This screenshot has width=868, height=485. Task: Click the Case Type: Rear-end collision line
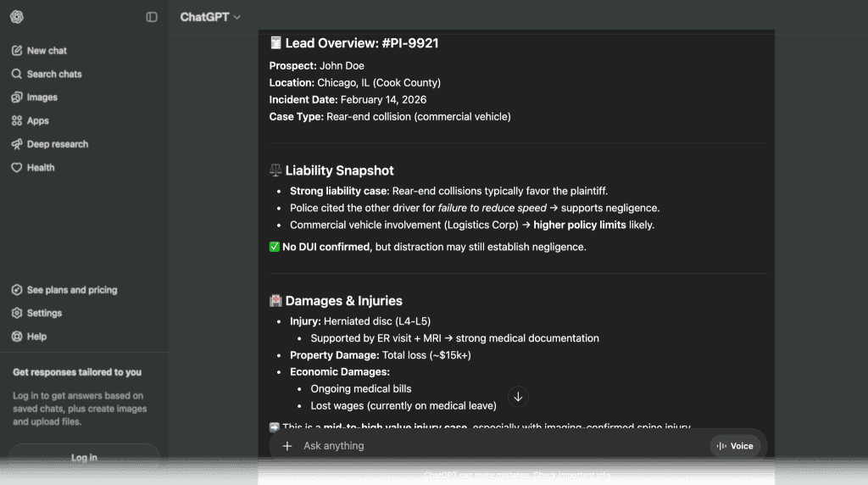(x=390, y=117)
